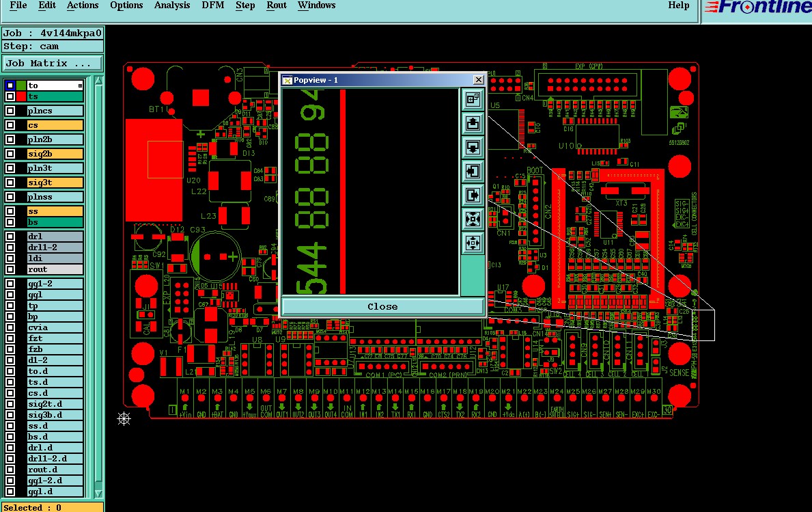The image size is (812, 512).
Task: Open the Analysis menu
Action: click(x=172, y=5)
